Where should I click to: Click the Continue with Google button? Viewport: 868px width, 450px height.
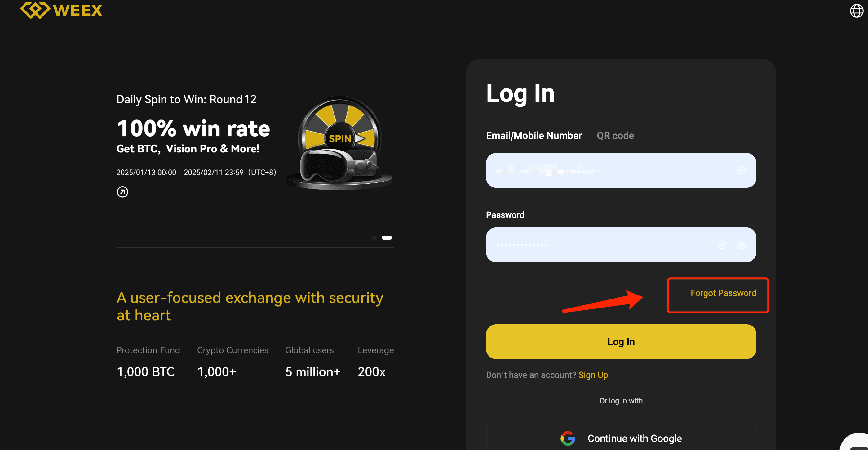click(x=621, y=438)
